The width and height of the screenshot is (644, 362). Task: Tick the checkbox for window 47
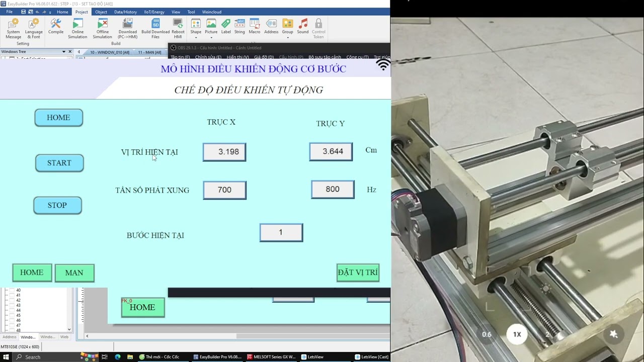[x=12, y=325]
